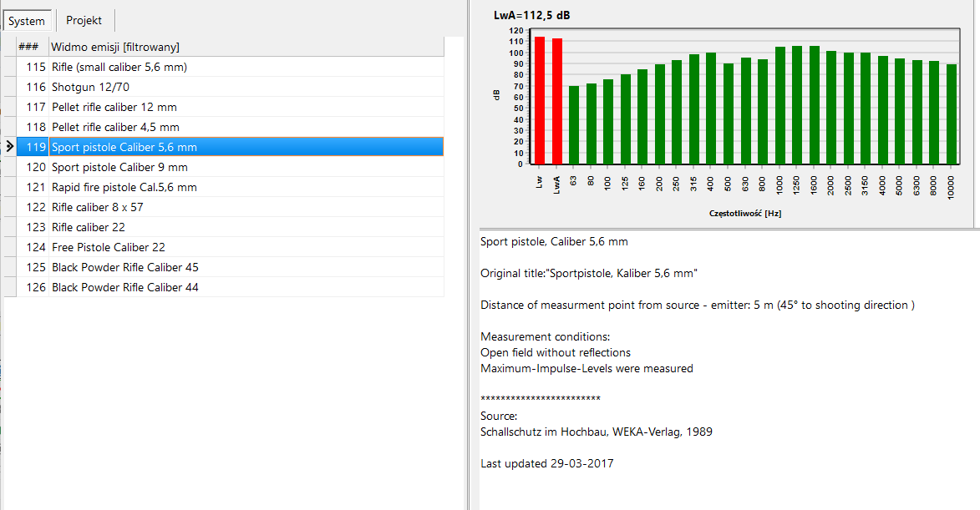980x510 pixels.
Task: Switch to the System tab
Action: pyautogui.click(x=27, y=21)
